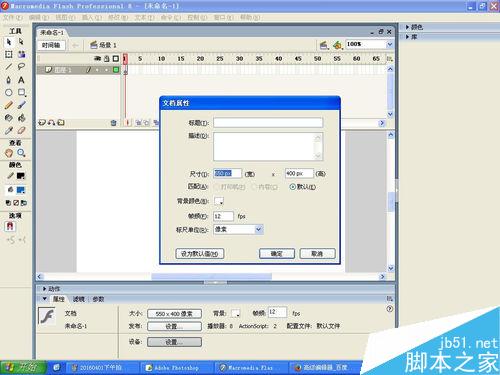This screenshot has height=375, width=500.
Task: Click the title input field
Action: [x=268, y=123]
